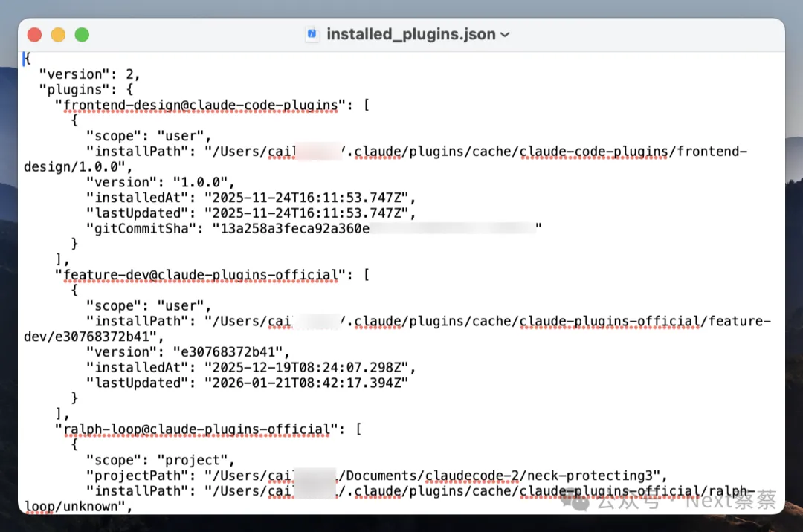Close the installed_plugins.json window
This screenshot has width=803, height=532.
click(x=34, y=35)
